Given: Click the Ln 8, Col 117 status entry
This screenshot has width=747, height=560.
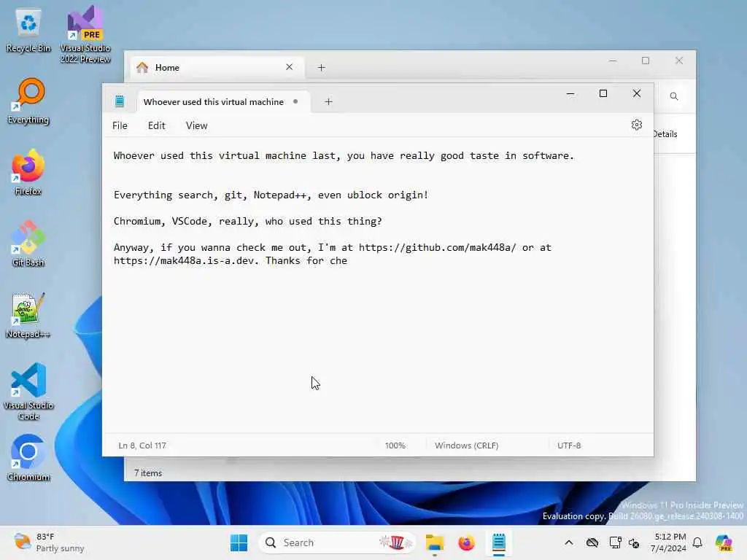Looking at the screenshot, I should [142, 446].
